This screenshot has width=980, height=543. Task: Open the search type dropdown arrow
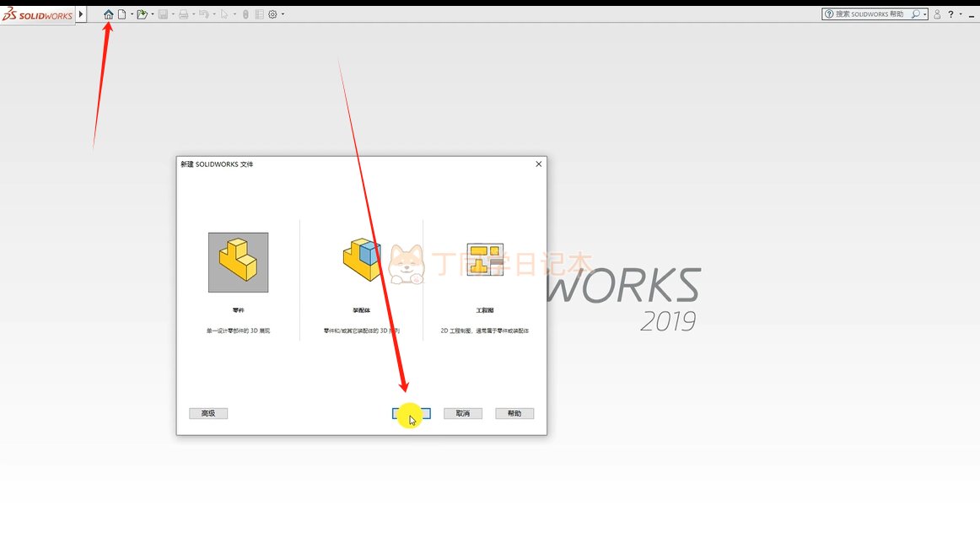click(x=924, y=13)
